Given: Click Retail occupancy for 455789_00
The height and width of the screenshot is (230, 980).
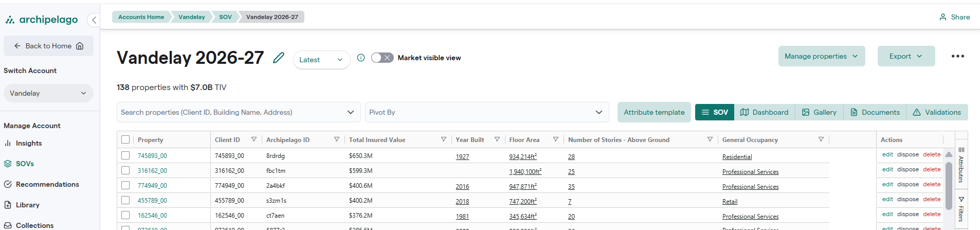Looking at the screenshot, I should click(730, 201).
